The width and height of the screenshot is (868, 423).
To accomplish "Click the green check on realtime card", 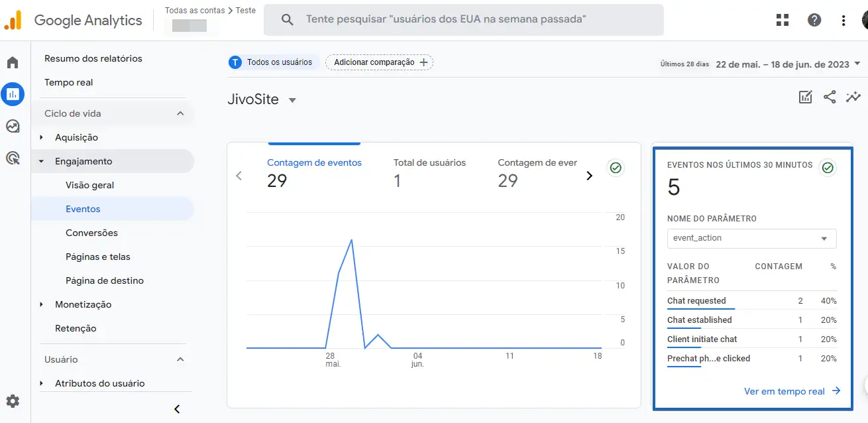I will click(x=827, y=168).
